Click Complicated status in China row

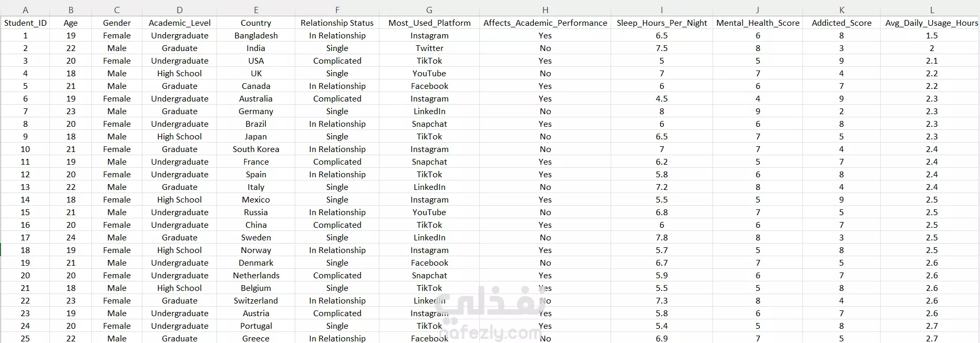(x=337, y=225)
